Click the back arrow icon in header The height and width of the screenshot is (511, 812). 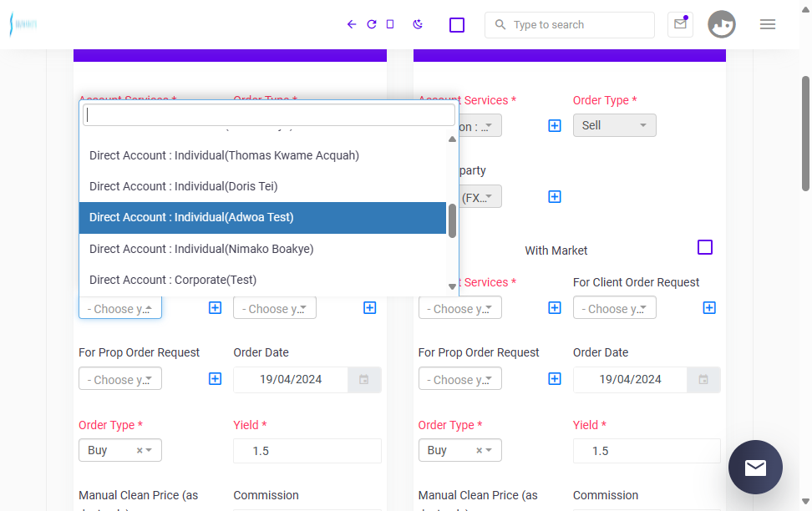[352, 24]
